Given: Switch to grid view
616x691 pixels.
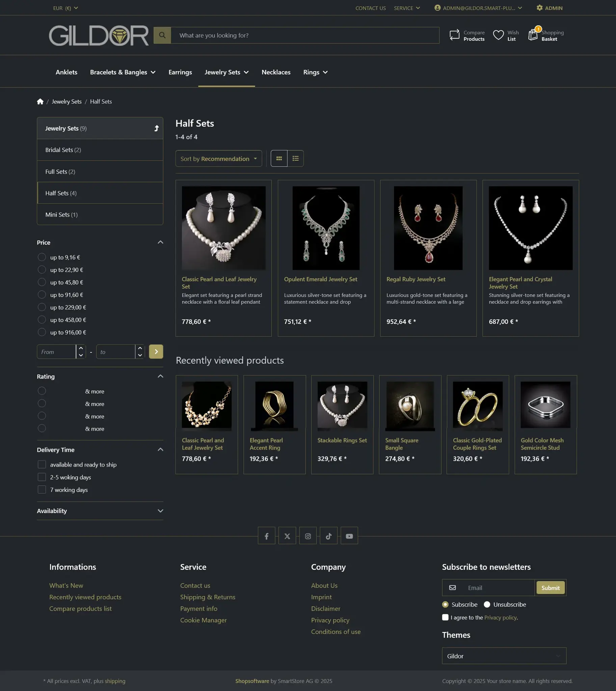Looking at the screenshot, I should tap(279, 158).
